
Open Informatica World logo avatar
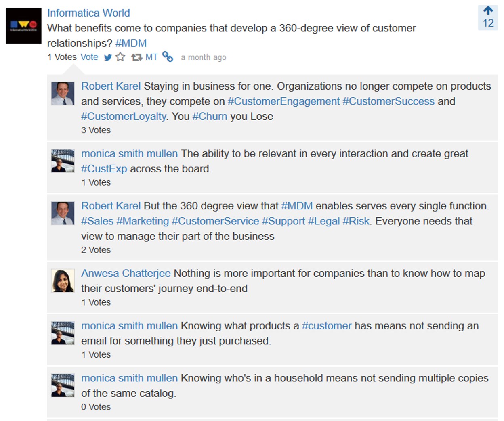24,26
